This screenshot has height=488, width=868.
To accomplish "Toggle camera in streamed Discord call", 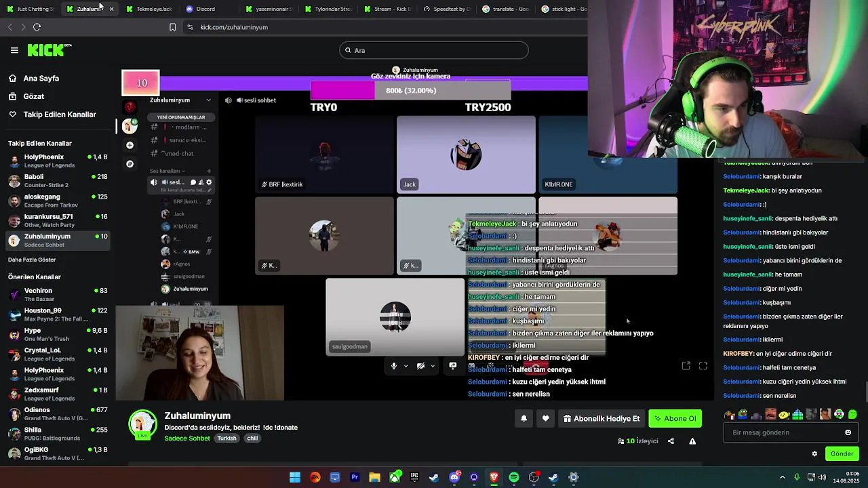I will click(x=420, y=366).
